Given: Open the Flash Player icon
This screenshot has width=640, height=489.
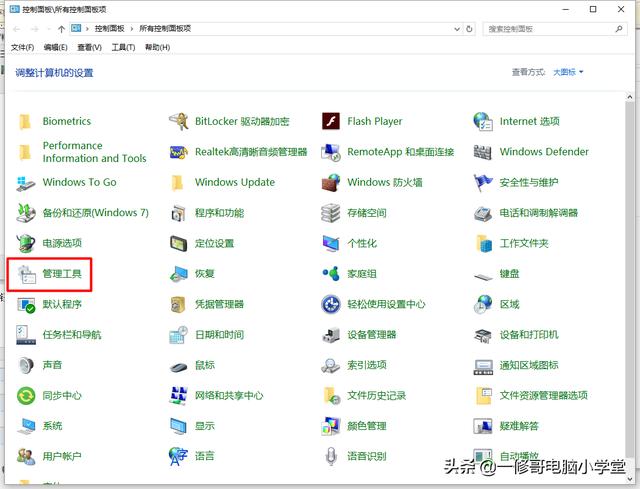Looking at the screenshot, I should pos(331,121).
